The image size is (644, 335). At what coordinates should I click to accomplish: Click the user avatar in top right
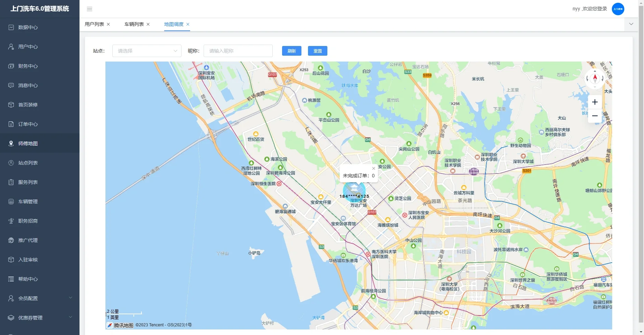[x=618, y=9]
